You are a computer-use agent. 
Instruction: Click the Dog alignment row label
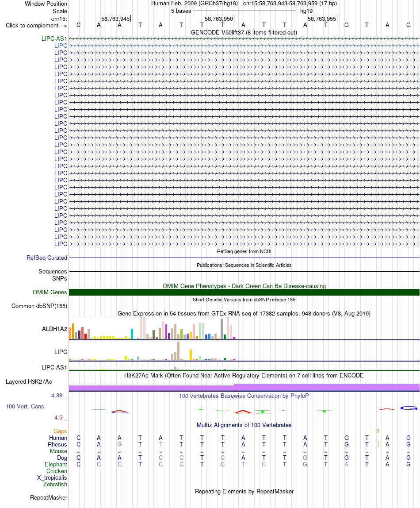tap(62, 458)
